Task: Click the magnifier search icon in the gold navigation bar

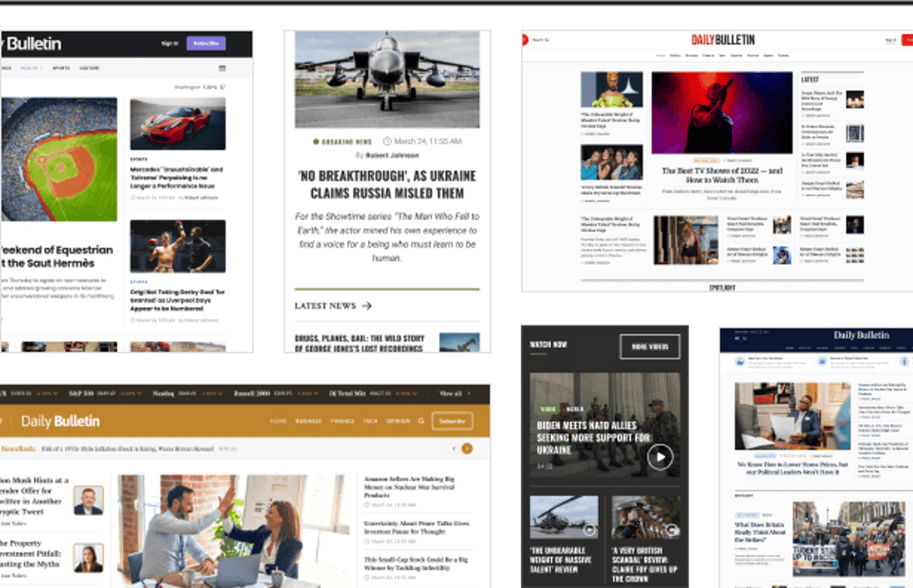Action: point(421,421)
